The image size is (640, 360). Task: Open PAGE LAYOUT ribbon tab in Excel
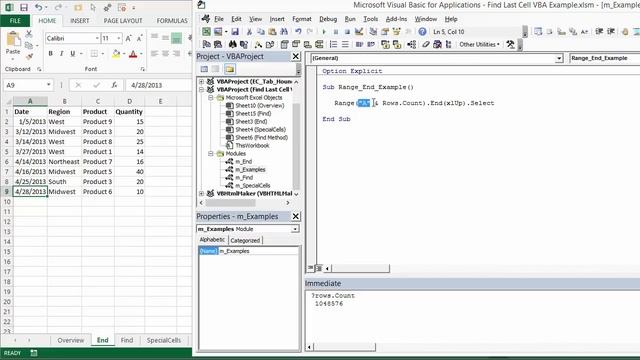pyautogui.click(x=123, y=20)
